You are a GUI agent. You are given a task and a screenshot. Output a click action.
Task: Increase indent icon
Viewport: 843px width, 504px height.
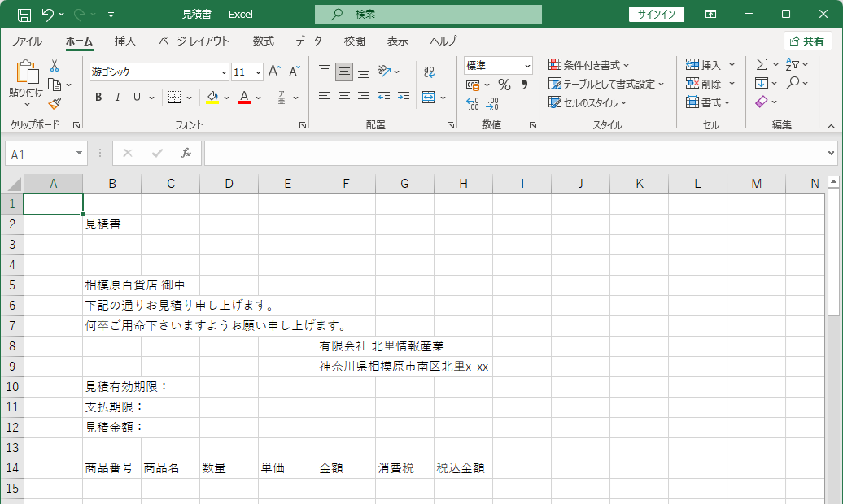(404, 98)
